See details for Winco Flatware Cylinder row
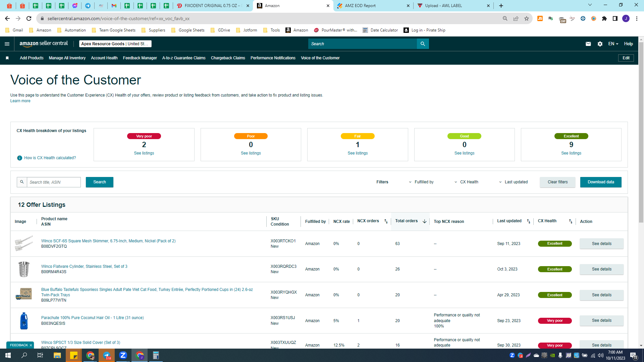644x362 pixels. click(601, 269)
